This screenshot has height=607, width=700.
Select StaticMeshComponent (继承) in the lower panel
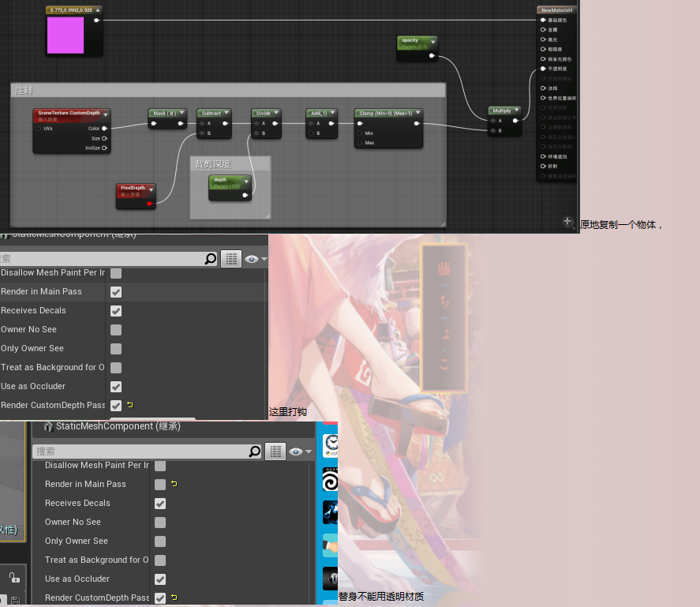tap(118, 426)
